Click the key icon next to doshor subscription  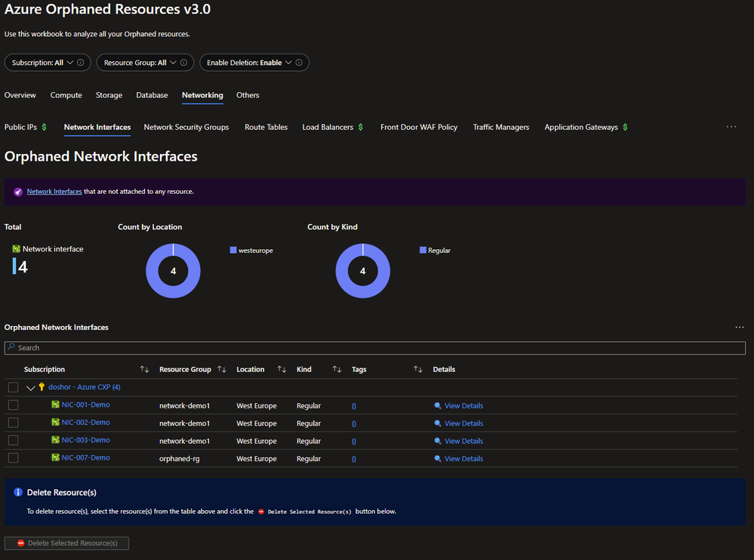42,387
